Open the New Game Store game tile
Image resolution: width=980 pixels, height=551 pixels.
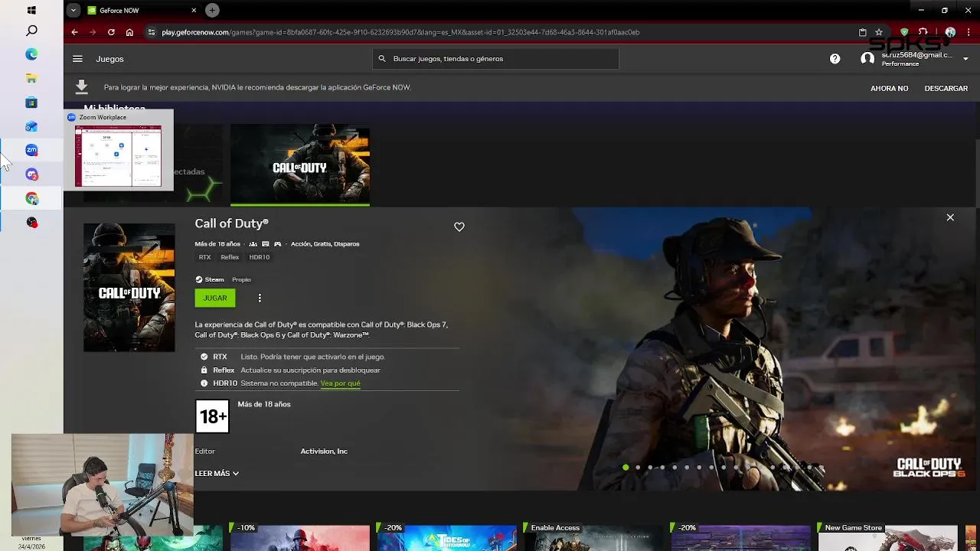[x=888, y=537]
